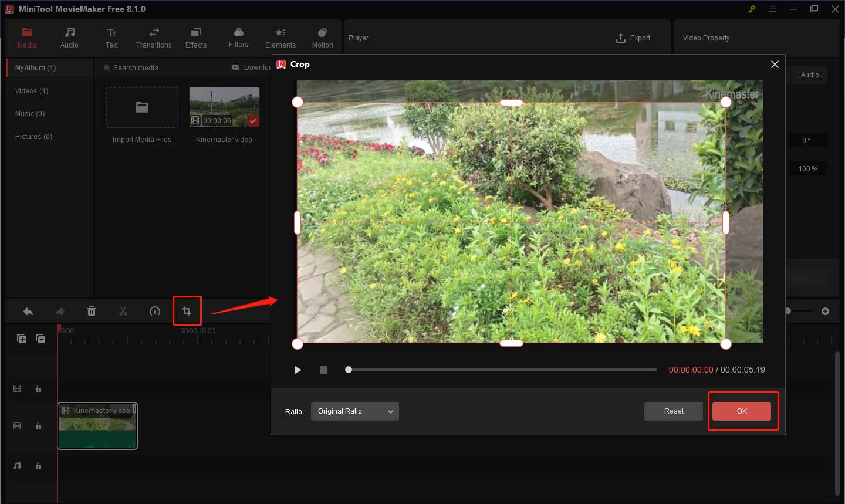This screenshot has width=845, height=504.
Task: Click the key activation icon in title bar
Action: click(752, 9)
